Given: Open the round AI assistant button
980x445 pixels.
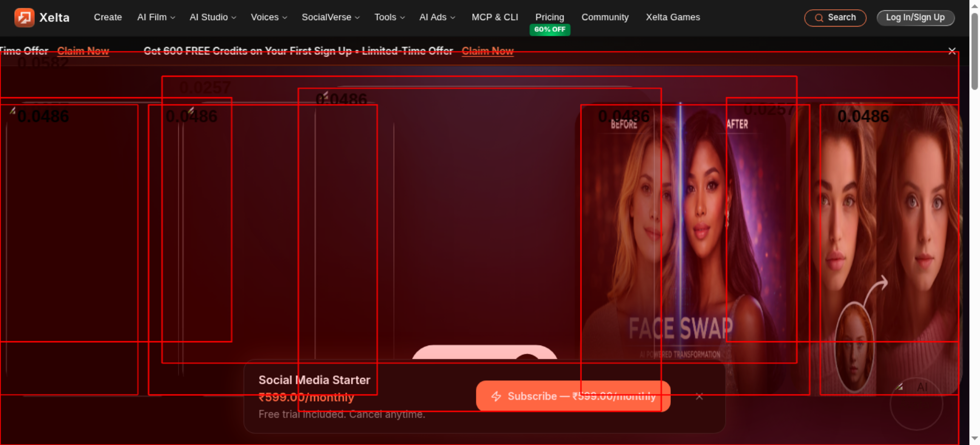Looking at the screenshot, I should 916,404.
